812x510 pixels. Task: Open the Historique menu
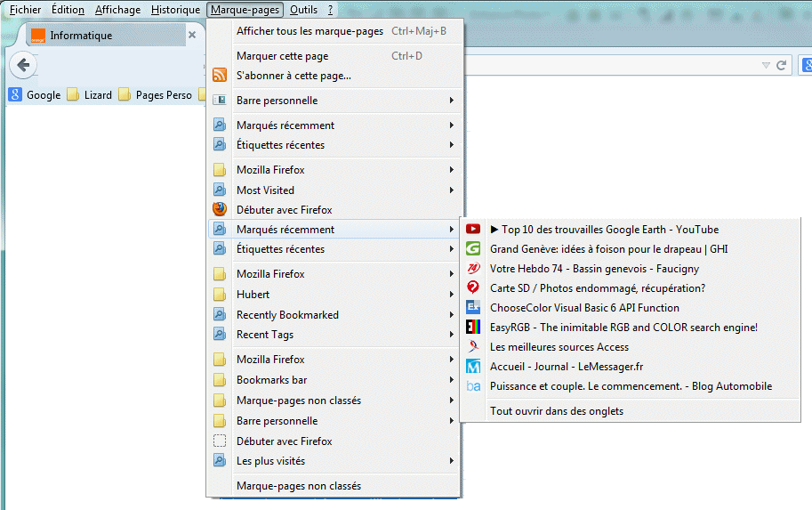click(175, 10)
